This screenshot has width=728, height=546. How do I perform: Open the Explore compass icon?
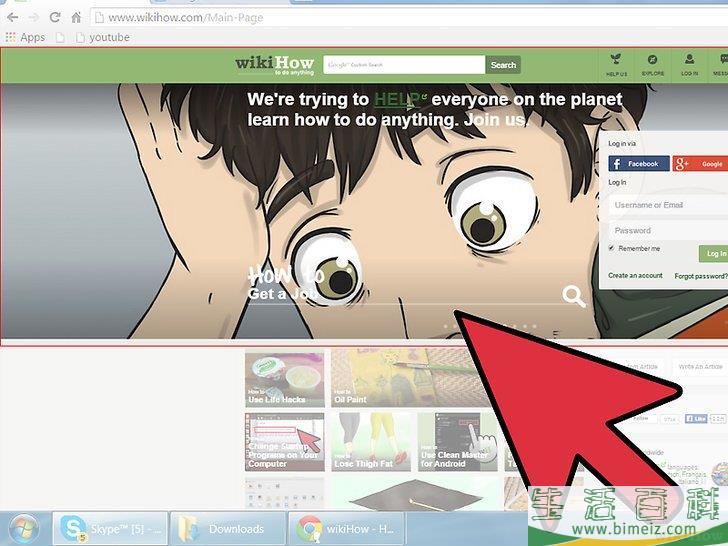(652, 65)
